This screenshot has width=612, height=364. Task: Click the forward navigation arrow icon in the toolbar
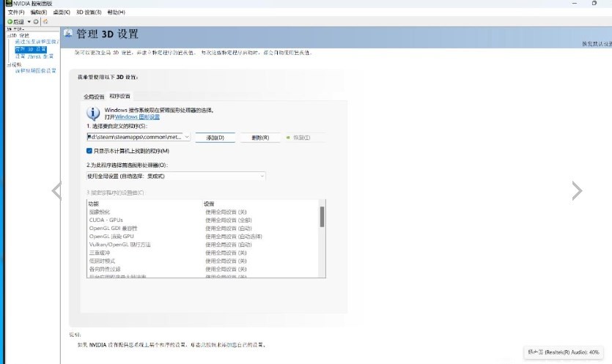[x=36, y=22]
